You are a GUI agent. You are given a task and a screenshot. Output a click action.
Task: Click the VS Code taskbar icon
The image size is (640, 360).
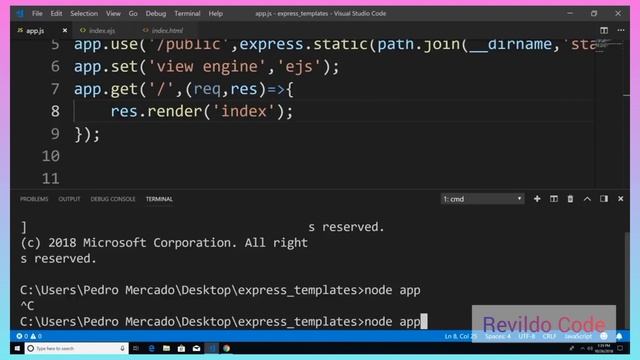point(211,348)
